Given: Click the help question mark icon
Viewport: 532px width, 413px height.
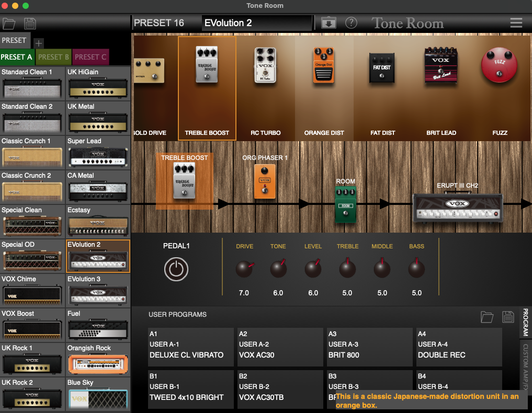Looking at the screenshot, I should coord(351,22).
